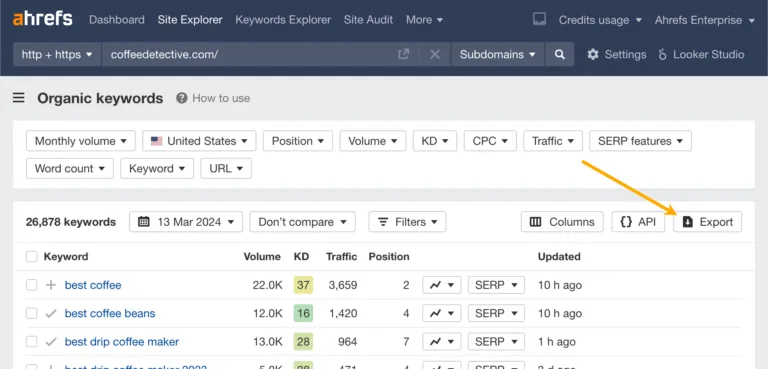Screen dimensions: 768x369
Task: Open the Word count filter
Action: tap(70, 169)
